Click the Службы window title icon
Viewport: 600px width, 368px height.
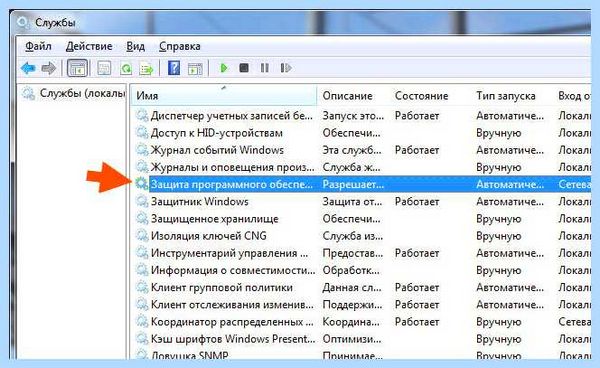click(23, 23)
